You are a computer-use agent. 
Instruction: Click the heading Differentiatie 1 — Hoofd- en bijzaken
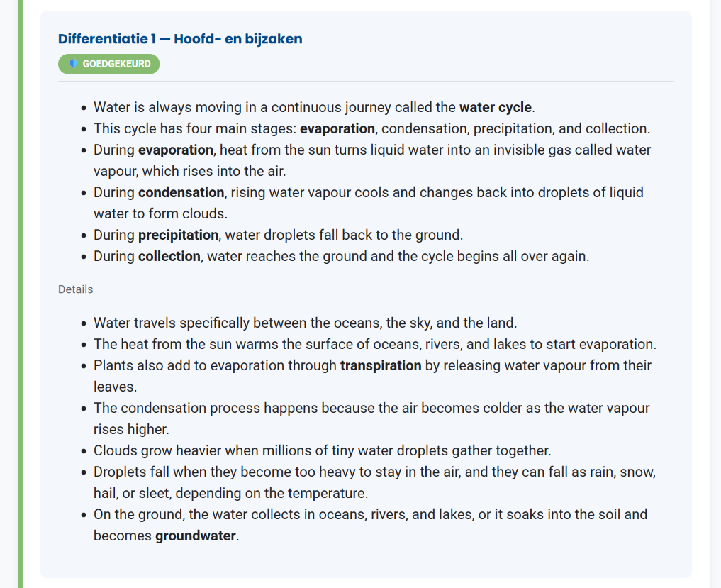(180, 38)
